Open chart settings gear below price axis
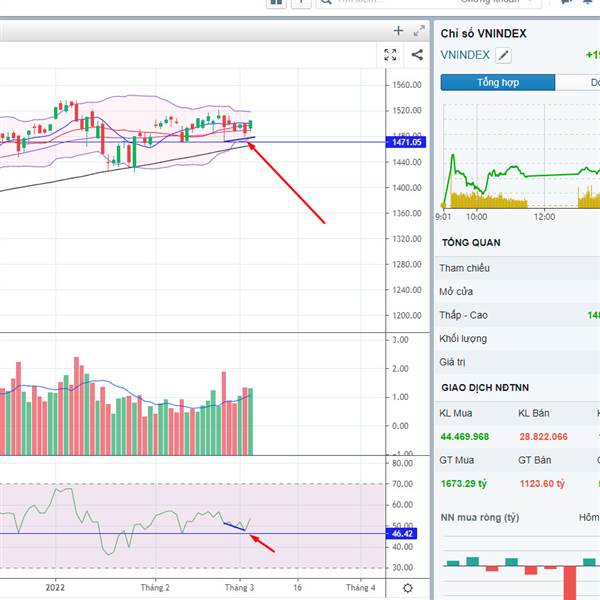This screenshot has height=600, width=600. [x=408, y=588]
